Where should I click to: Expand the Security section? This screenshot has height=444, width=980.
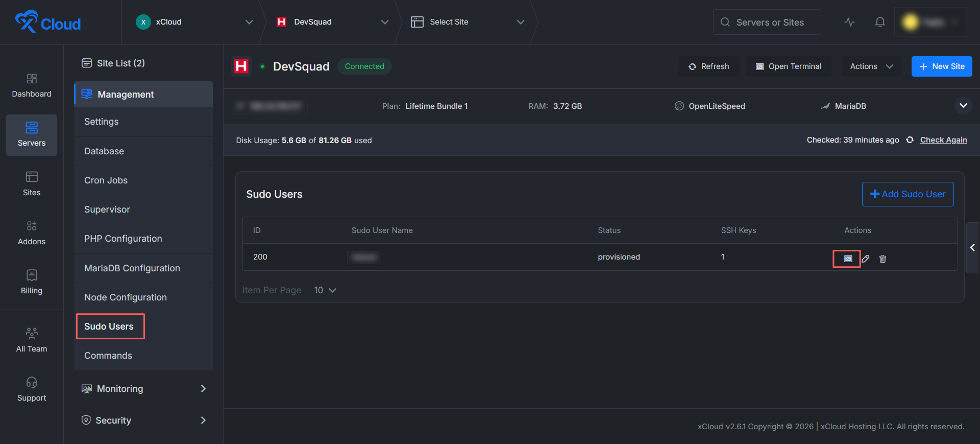click(x=143, y=420)
